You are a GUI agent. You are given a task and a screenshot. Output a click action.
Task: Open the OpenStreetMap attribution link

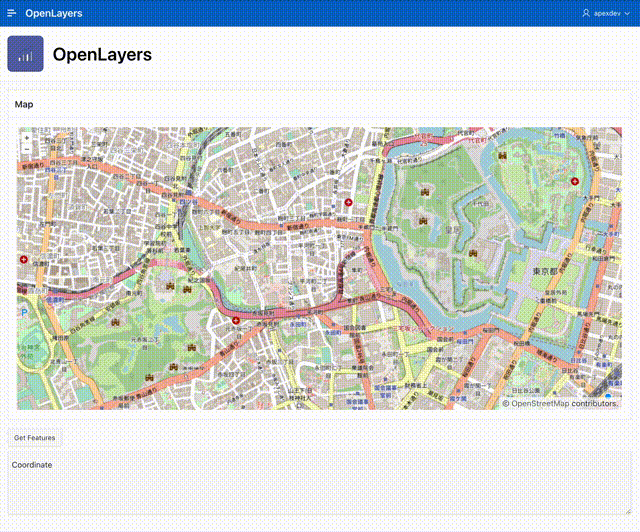coord(539,403)
